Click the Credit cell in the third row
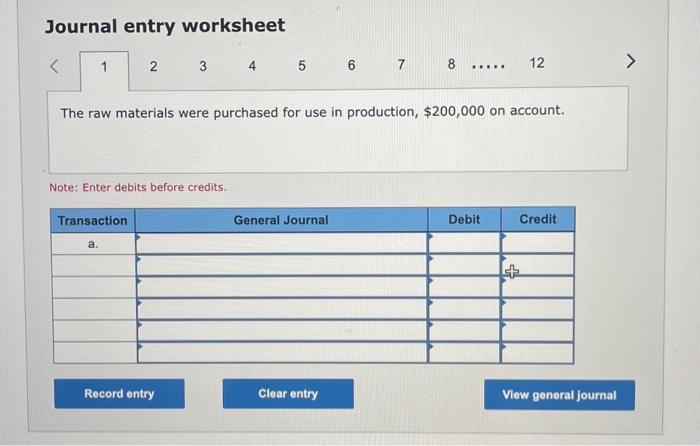Viewport: 700px width, 446px height. 538,287
